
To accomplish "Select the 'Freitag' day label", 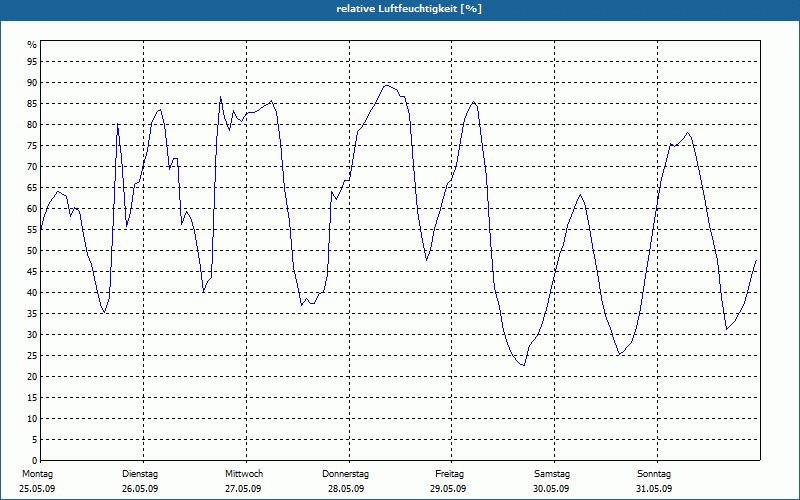I will tap(449, 474).
